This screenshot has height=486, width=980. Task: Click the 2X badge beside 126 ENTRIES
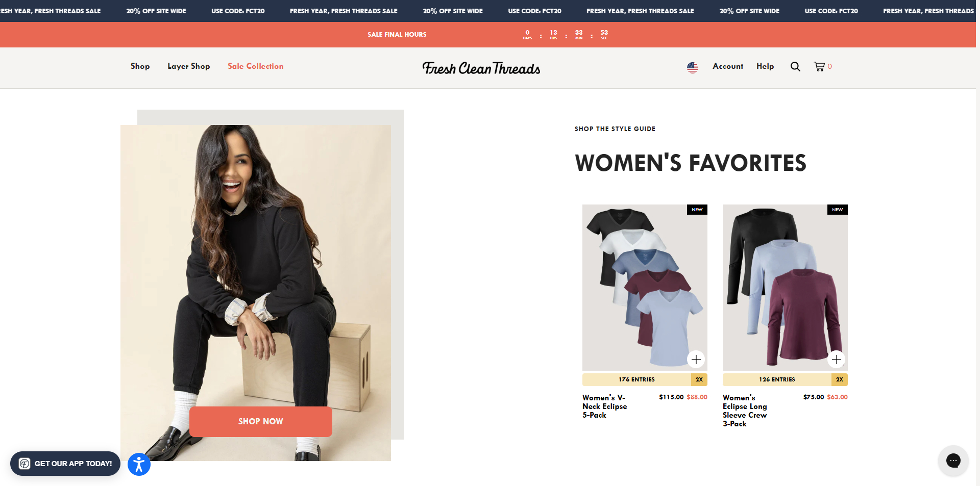pos(840,379)
